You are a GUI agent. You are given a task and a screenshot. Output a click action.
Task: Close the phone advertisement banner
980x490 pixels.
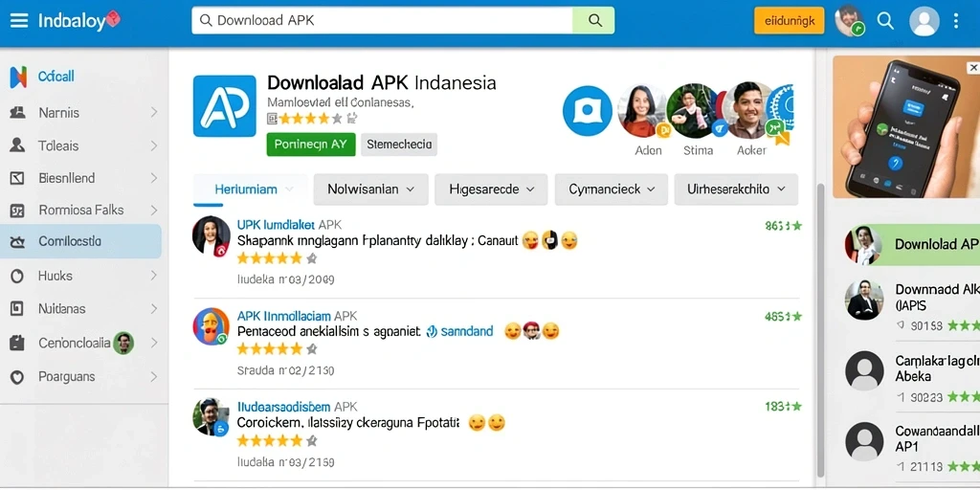972,68
